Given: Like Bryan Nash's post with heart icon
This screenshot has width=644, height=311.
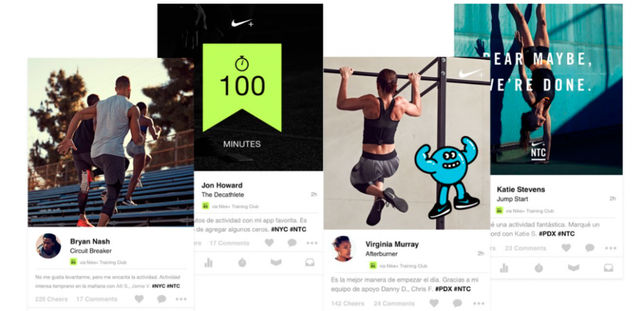Looking at the screenshot, I should coord(139,299).
